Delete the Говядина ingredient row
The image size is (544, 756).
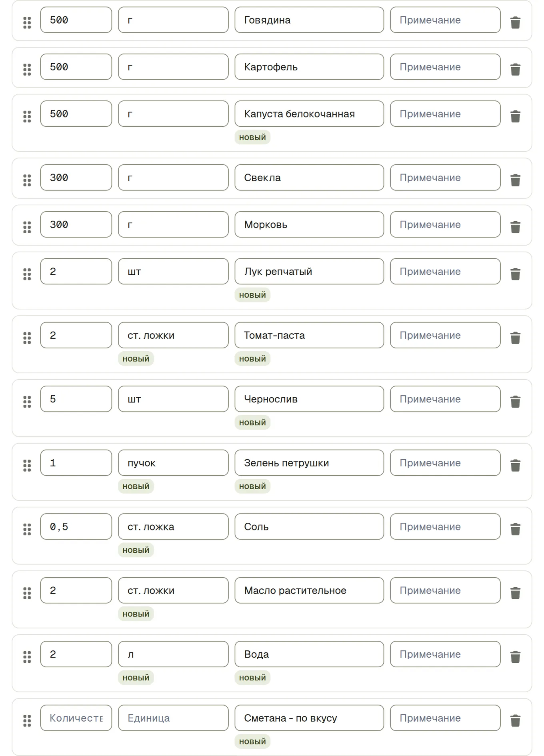tap(515, 22)
